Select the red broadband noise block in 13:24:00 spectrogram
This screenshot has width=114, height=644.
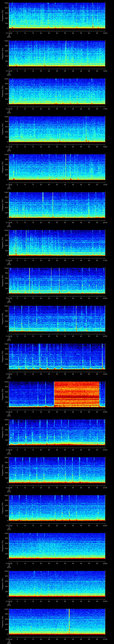click(x=77, y=394)
